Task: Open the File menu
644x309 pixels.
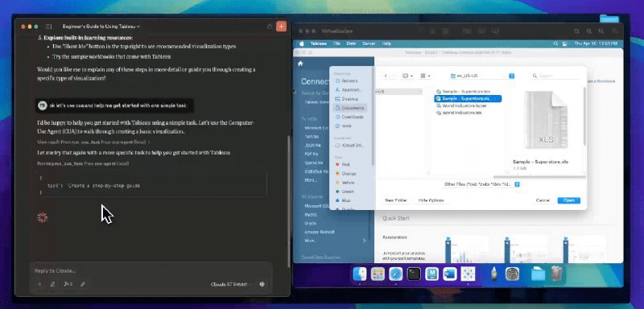Action: (x=336, y=43)
